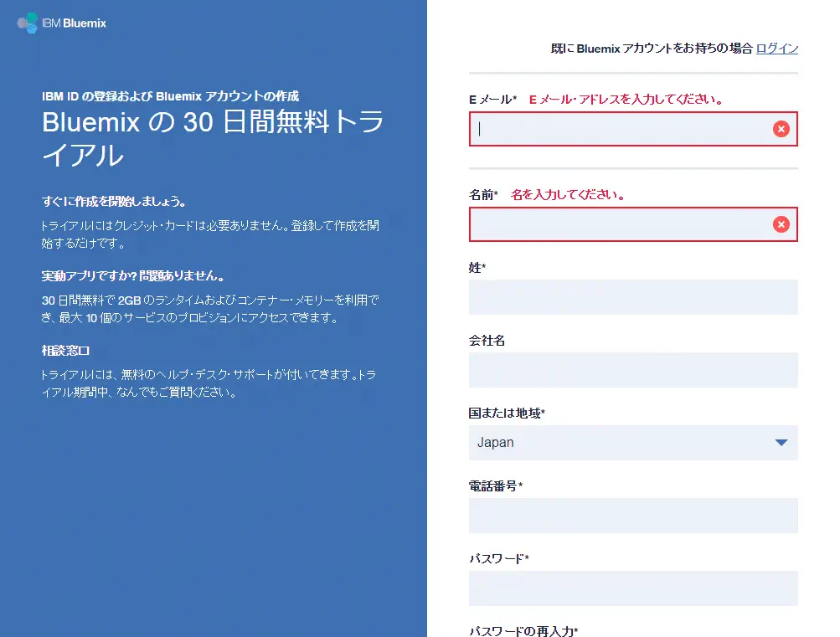Select the 姓 input field

(x=632, y=297)
